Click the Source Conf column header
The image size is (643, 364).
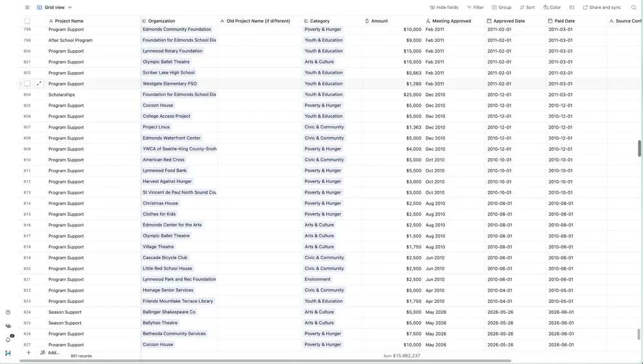tap(624, 21)
